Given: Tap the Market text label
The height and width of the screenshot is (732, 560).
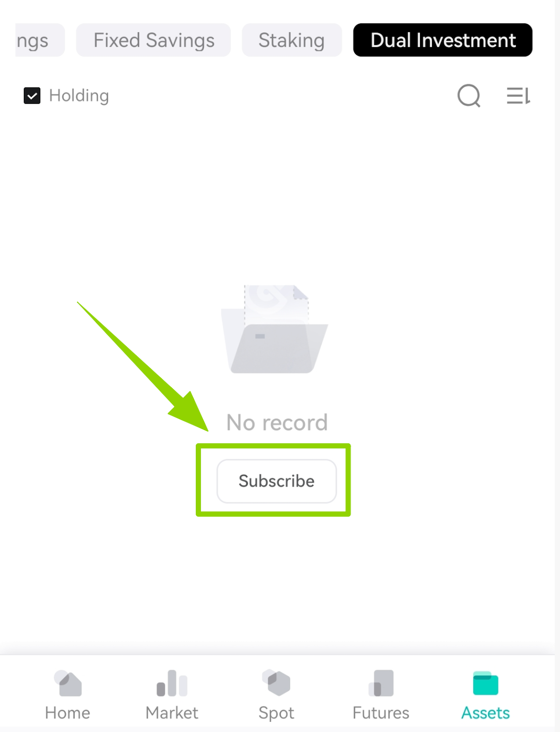Looking at the screenshot, I should click(x=172, y=713).
